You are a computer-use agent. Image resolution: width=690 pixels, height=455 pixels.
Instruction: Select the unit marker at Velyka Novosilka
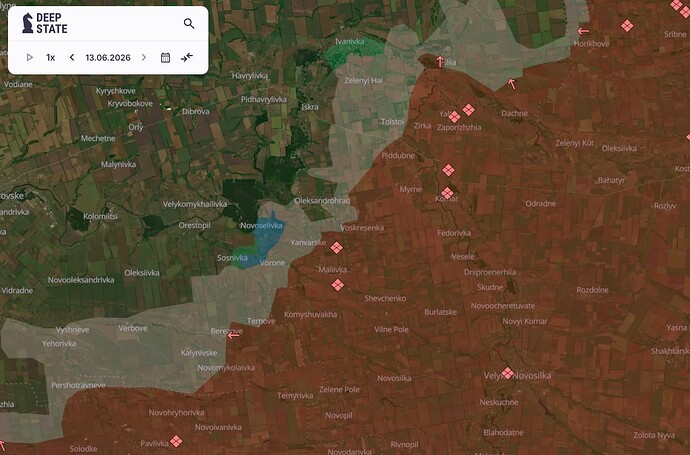coord(507,373)
